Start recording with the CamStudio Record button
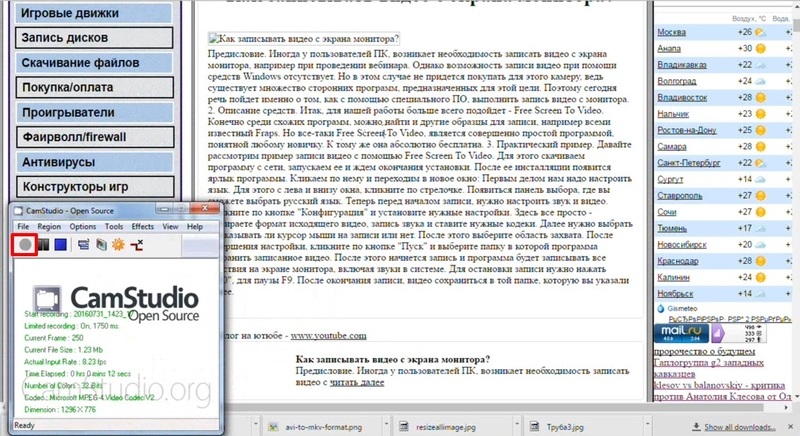800x436 pixels. 25,245
